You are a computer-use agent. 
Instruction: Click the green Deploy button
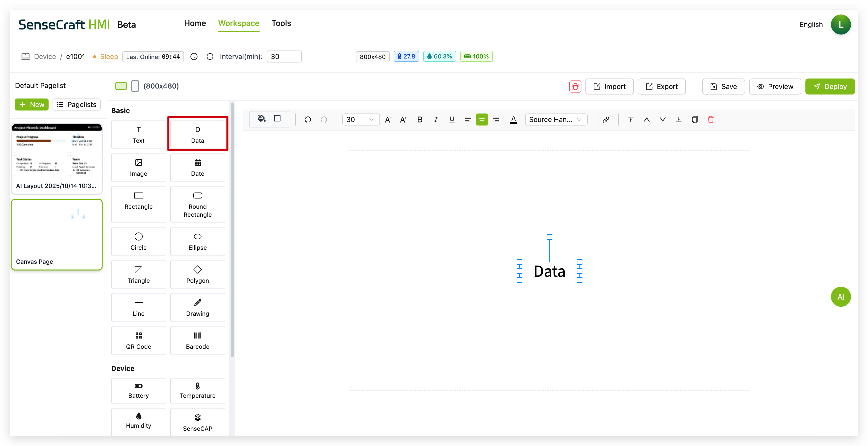pos(830,86)
